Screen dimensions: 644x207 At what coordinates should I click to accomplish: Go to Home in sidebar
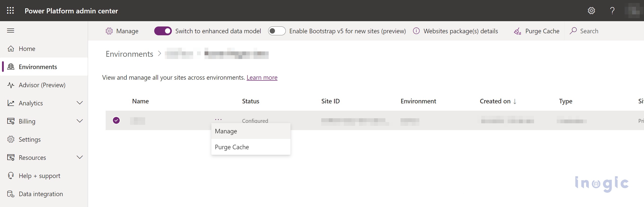tap(44, 49)
